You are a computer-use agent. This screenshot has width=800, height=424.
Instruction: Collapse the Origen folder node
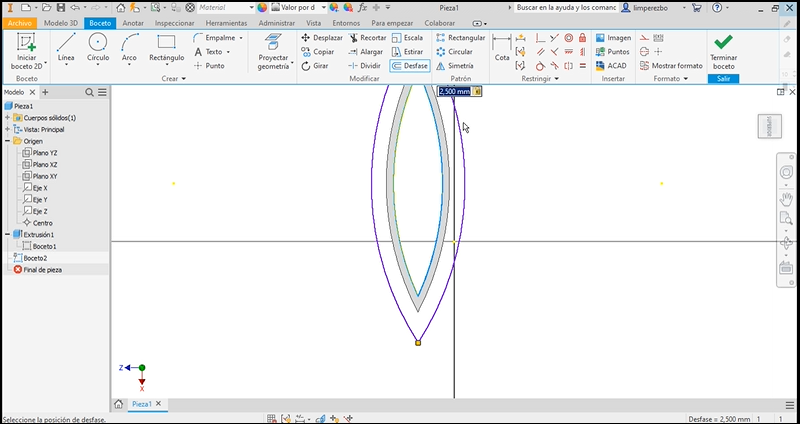click(x=8, y=141)
